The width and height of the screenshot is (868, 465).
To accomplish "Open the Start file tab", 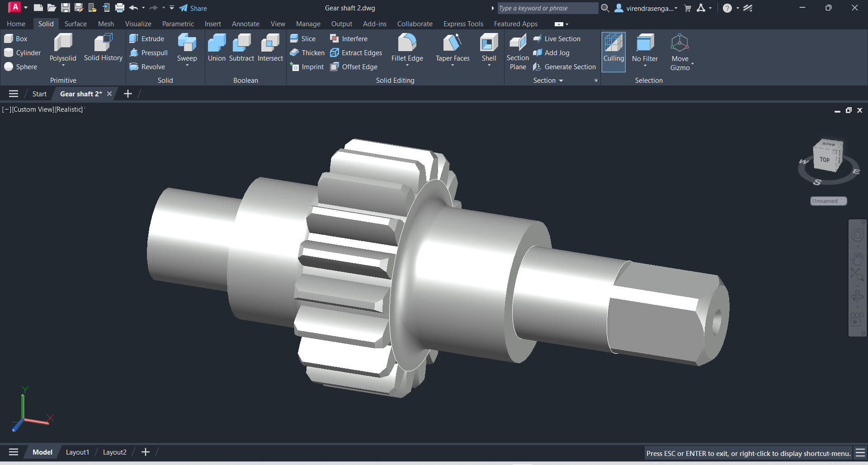I will (39, 94).
